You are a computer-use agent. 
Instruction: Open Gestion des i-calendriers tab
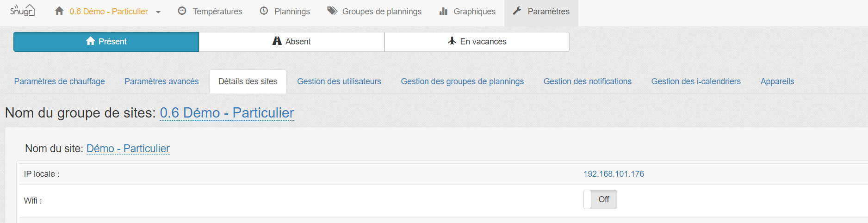696,81
